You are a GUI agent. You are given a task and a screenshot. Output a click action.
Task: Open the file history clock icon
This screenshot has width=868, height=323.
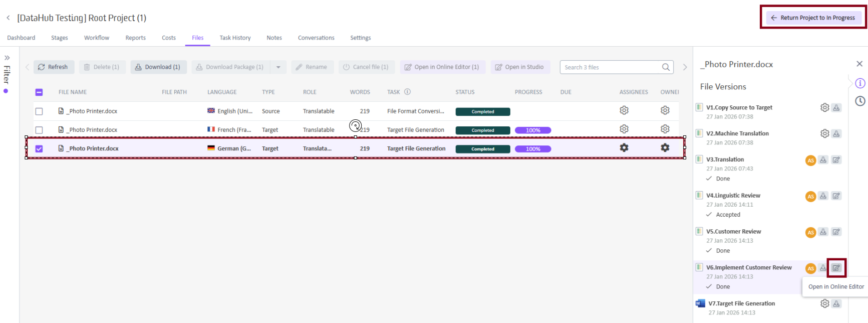coord(860,101)
